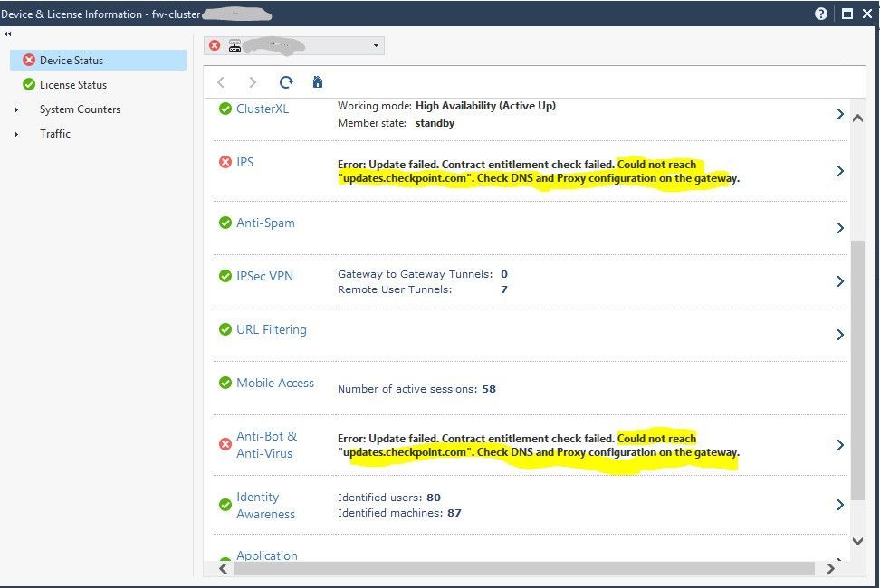Expand the System Counters tree node

pos(16,109)
